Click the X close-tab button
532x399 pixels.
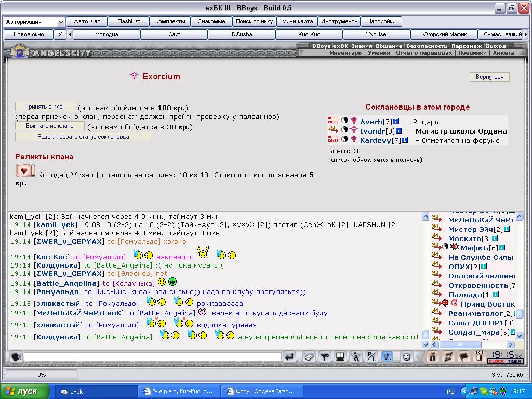click(x=60, y=34)
